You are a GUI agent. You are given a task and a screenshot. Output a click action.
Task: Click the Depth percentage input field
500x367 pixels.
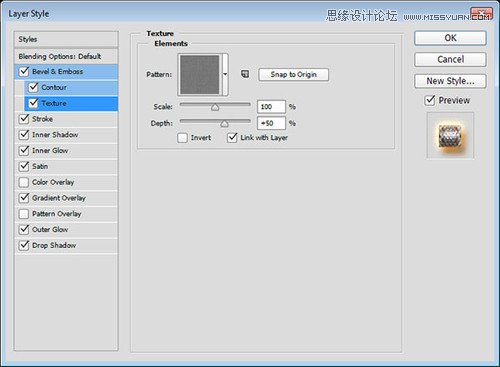pos(271,123)
